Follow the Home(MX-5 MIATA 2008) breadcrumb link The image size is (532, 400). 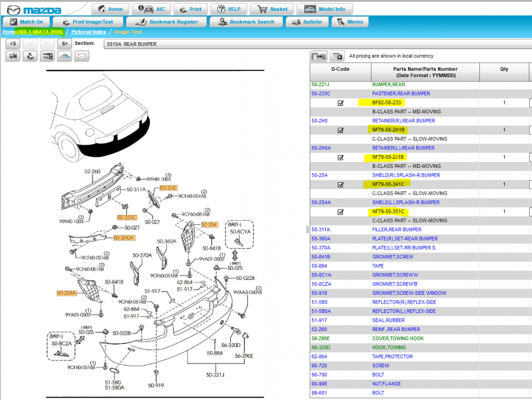click(x=33, y=32)
